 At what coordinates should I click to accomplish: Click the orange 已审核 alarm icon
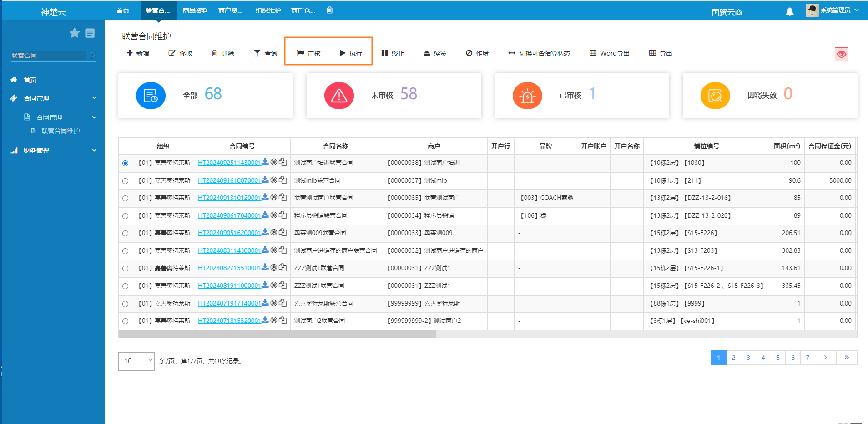click(x=527, y=96)
